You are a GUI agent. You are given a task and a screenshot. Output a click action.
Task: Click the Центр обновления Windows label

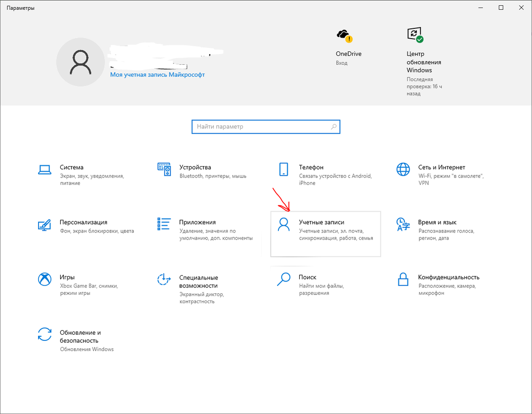[x=424, y=62]
